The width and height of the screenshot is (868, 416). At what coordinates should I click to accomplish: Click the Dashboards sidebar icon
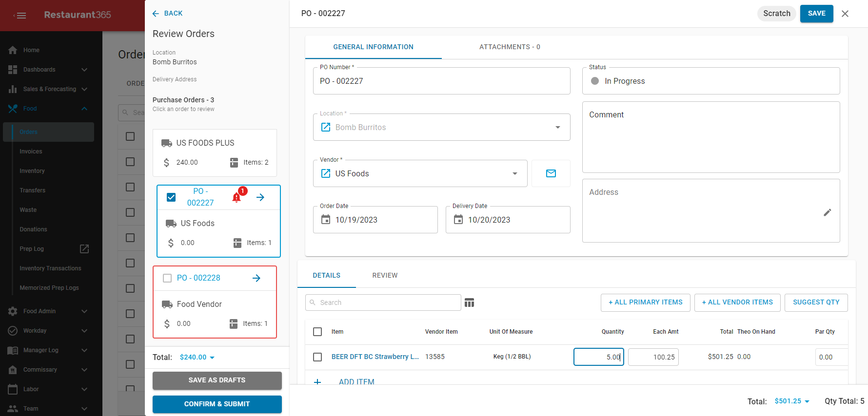[13, 70]
